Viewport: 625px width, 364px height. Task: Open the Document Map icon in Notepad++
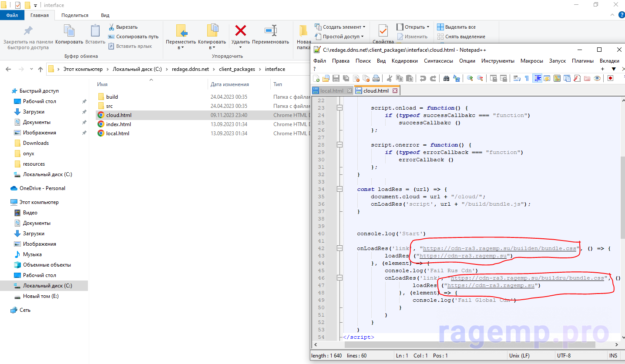point(557,78)
